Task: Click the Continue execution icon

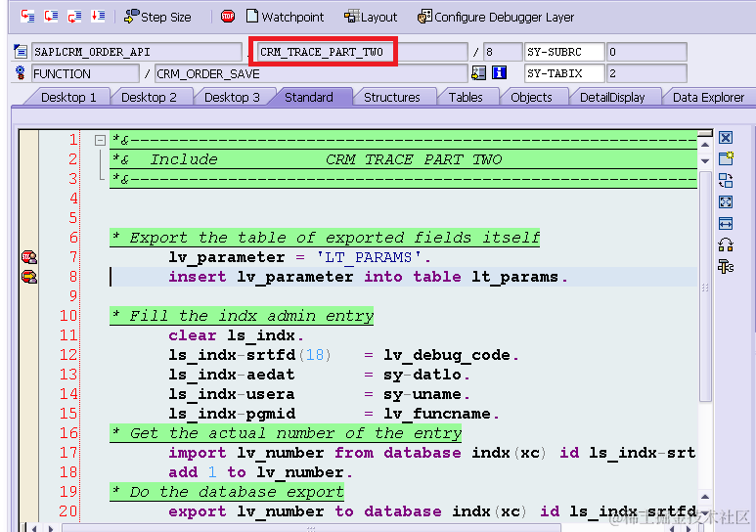Action: (x=99, y=17)
